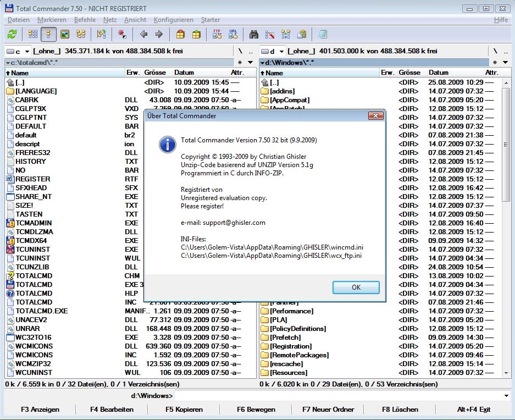Go forward with the right arrow icon
The image size is (515, 420).
pos(159,34)
